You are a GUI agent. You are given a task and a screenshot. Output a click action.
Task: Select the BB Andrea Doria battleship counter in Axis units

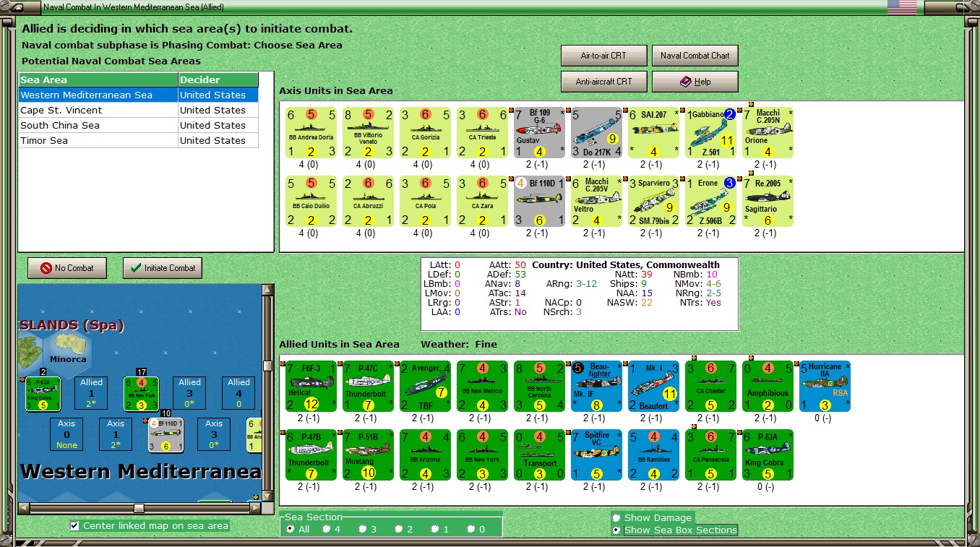pos(311,133)
